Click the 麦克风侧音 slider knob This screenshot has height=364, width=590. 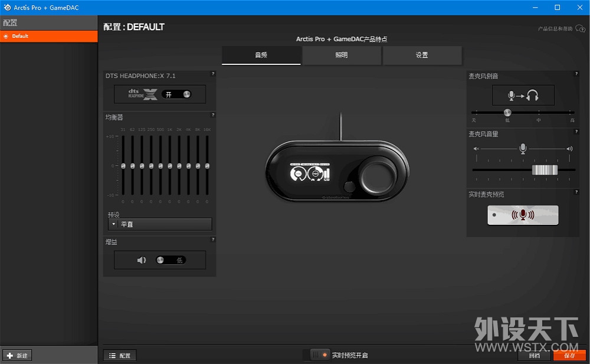507,112
